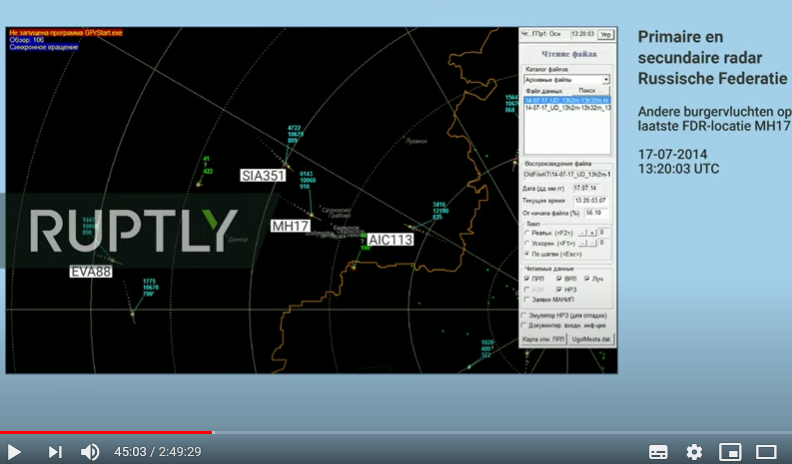
Task: Decrease the Реальн. tempo with minus stepper
Action: tap(582, 233)
